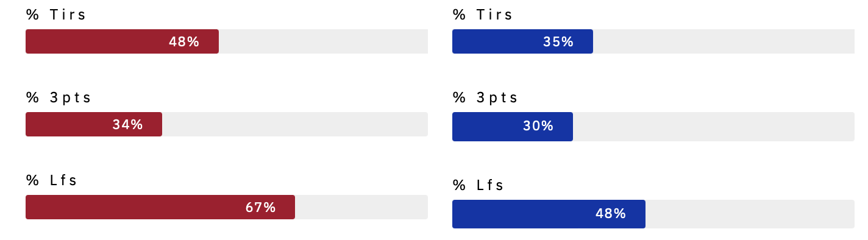
Task: Click the grey unfilled part of blue Tirs bar
Action: pos(724,41)
